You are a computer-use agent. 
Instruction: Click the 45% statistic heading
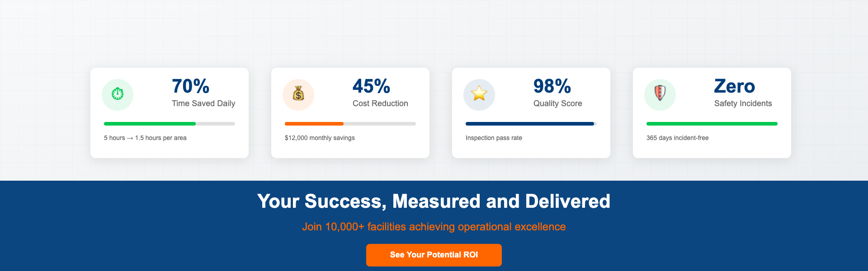[x=371, y=86]
